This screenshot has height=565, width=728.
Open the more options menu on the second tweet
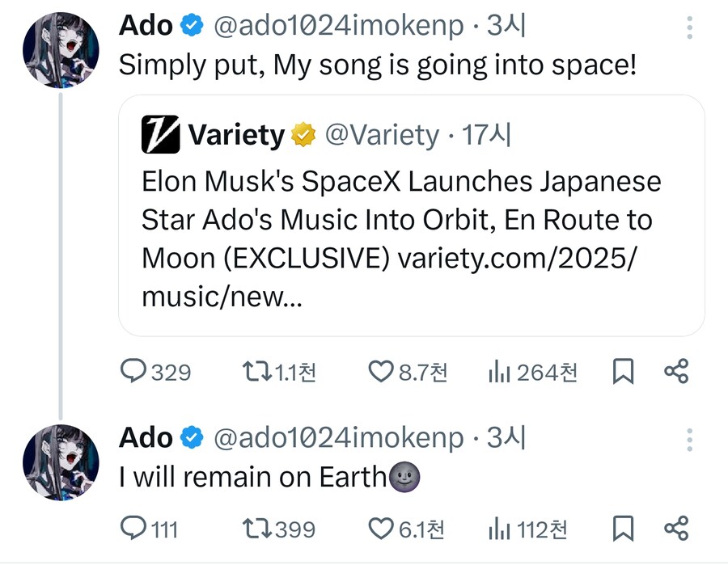689,439
